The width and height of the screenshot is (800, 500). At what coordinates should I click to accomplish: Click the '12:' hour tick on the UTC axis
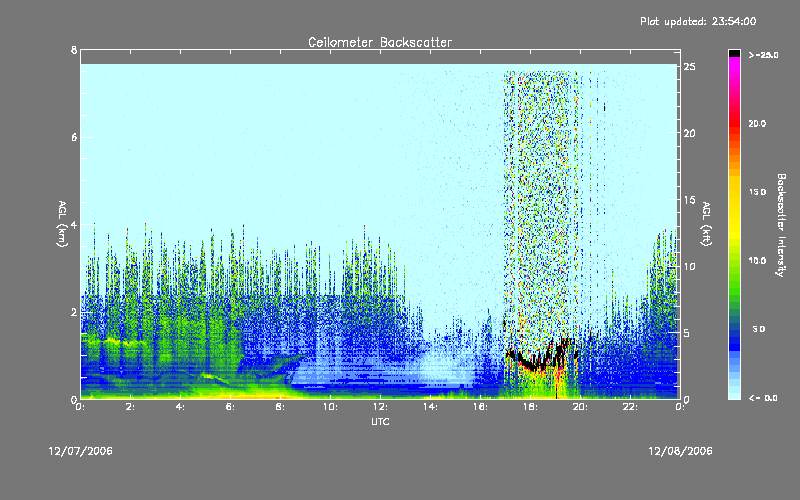tap(381, 407)
